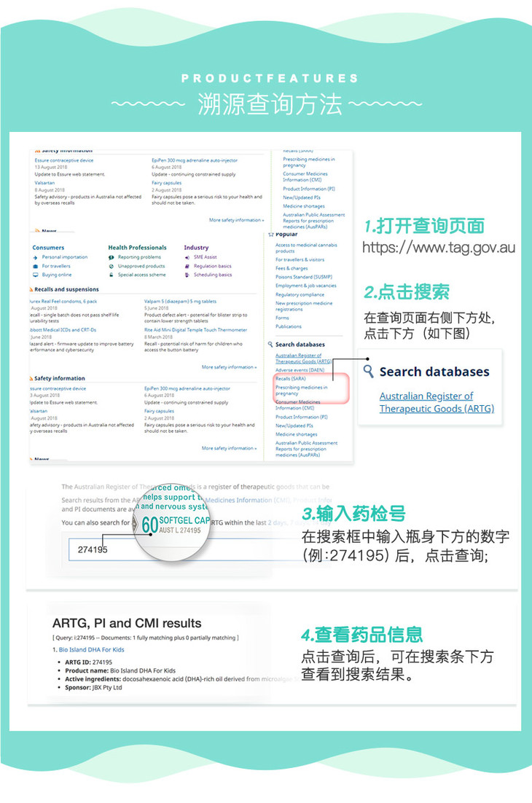Click the For travellers suitcase icon

pyautogui.click(x=35, y=266)
